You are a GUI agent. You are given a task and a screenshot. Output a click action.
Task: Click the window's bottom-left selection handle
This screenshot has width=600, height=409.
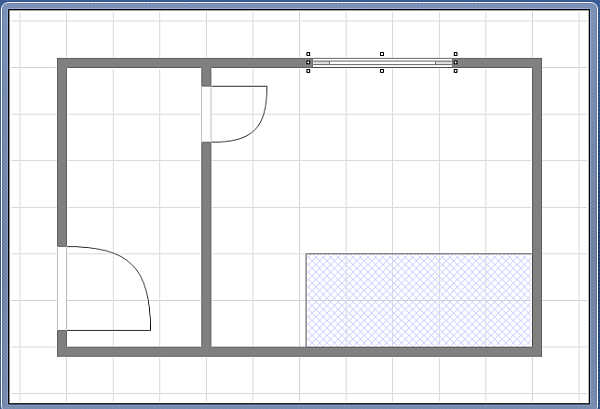308,71
